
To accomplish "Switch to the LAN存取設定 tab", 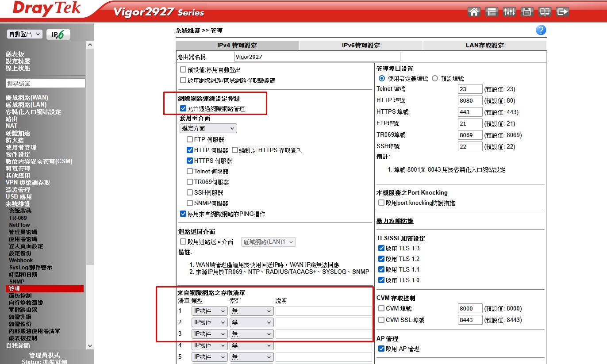I will tap(484, 46).
